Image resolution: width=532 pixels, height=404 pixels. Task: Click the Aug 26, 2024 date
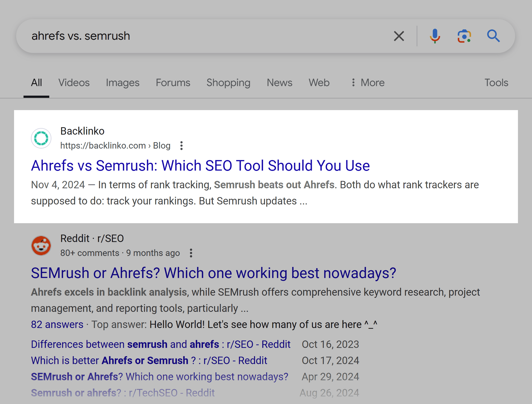329,393
